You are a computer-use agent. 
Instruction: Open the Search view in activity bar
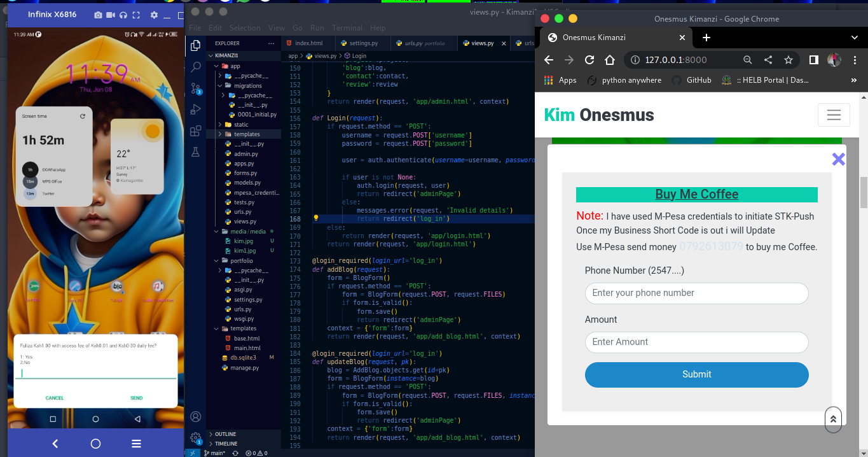click(196, 67)
